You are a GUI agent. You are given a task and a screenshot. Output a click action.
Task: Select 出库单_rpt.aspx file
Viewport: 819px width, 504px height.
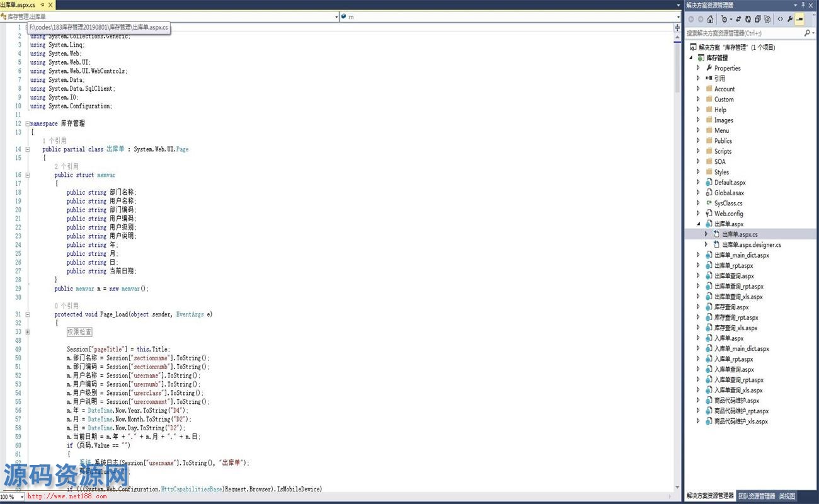pyautogui.click(x=734, y=265)
